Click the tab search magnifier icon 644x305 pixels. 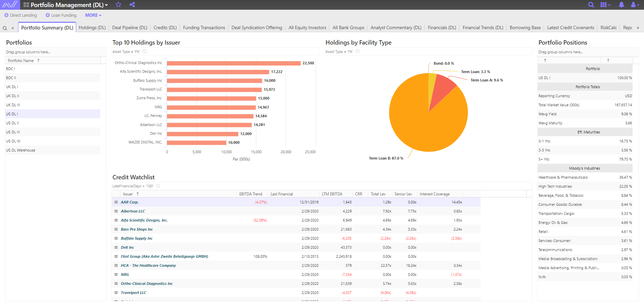click(x=5, y=28)
